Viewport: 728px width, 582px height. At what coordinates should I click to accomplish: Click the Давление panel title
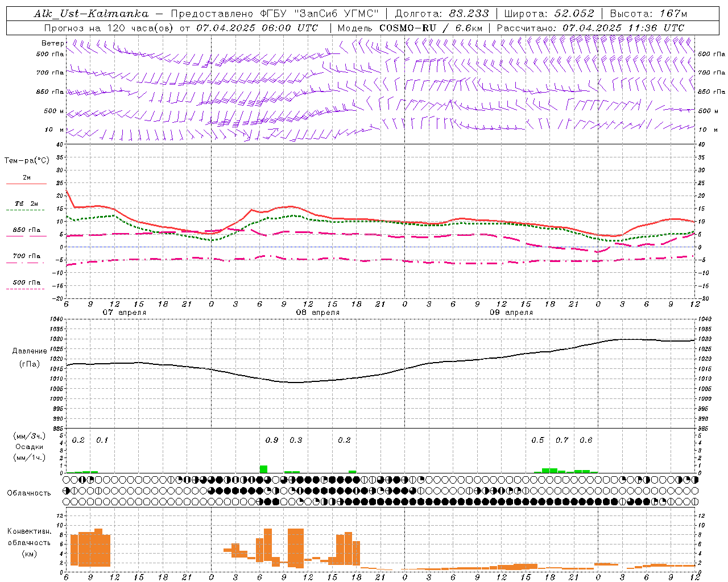click(x=30, y=351)
